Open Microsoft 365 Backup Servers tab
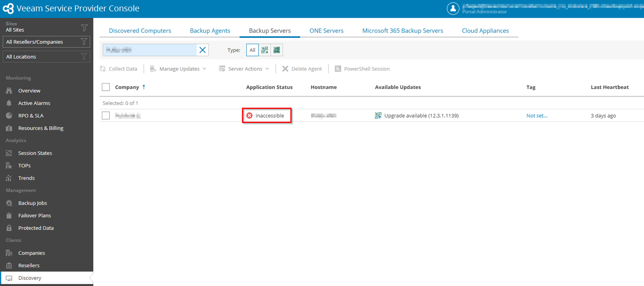The width and height of the screenshot is (644, 286). (x=403, y=31)
